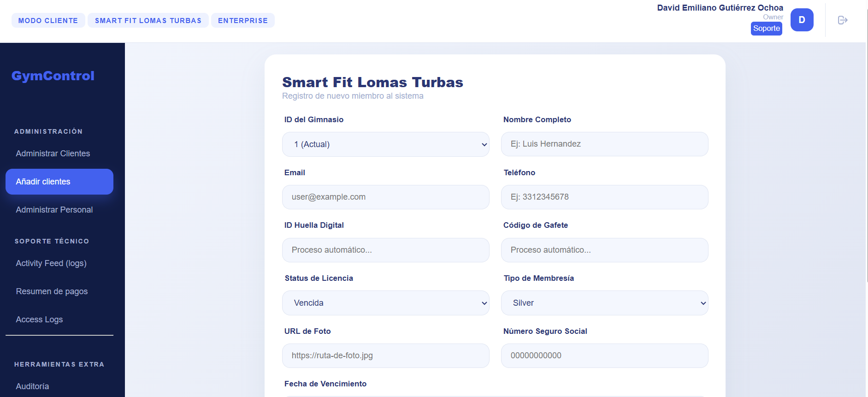
Task: Click the logout icon in header
Action: 843,20
